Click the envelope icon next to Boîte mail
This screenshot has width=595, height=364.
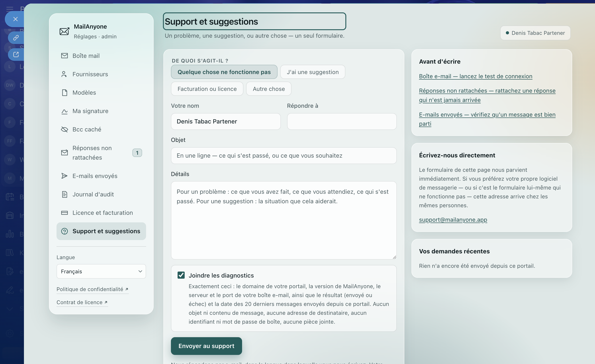pos(65,56)
